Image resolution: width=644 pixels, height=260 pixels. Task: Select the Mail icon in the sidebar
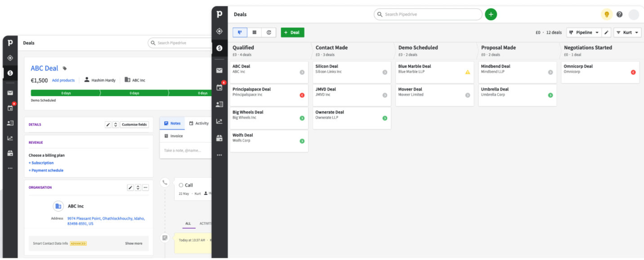click(x=219, y=70)
